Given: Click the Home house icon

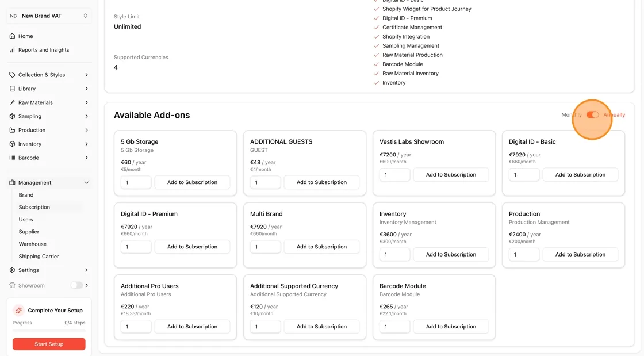Looking at the screenshot, I should [12, 36].
